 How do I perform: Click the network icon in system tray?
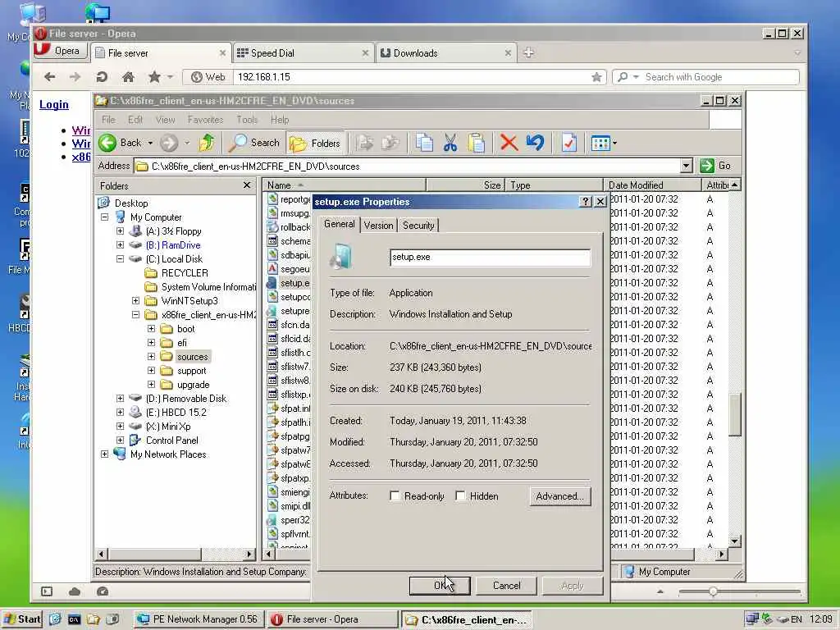(752, 619)
